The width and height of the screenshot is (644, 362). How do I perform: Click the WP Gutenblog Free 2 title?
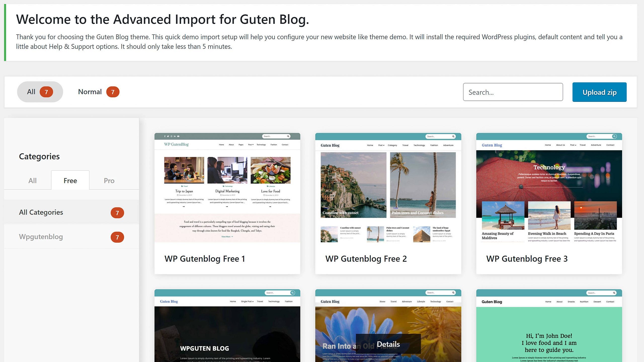click(x=366, y=259)
